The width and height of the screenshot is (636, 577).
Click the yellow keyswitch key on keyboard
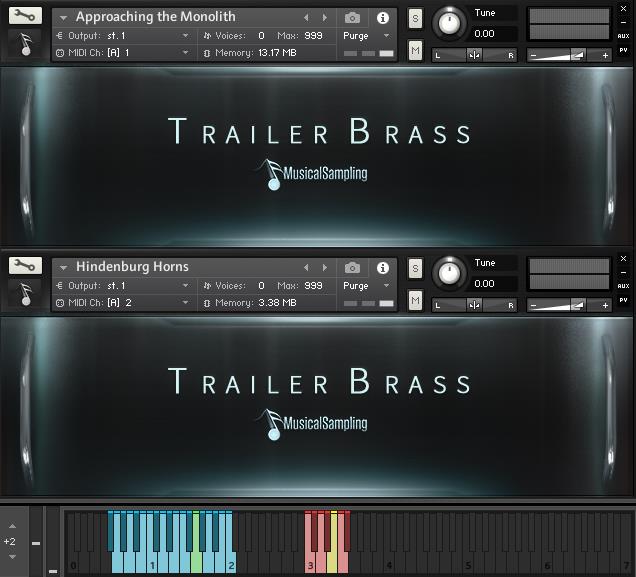332,562
